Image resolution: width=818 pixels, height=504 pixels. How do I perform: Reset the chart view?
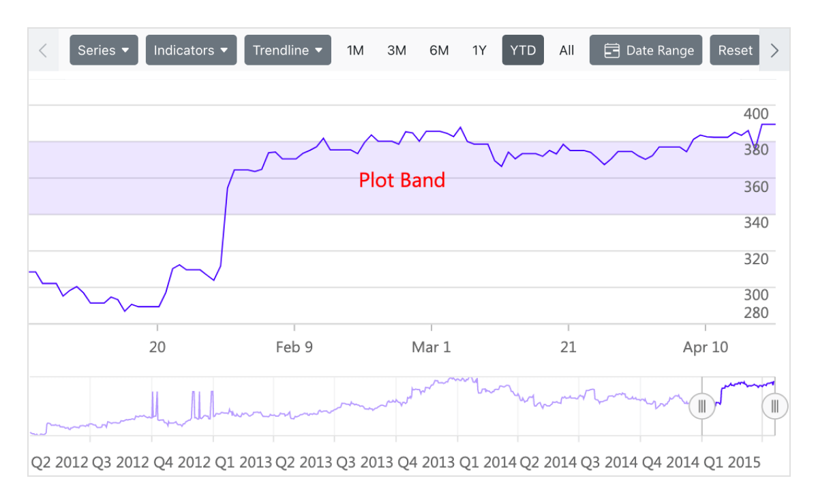tap(735, 50)
